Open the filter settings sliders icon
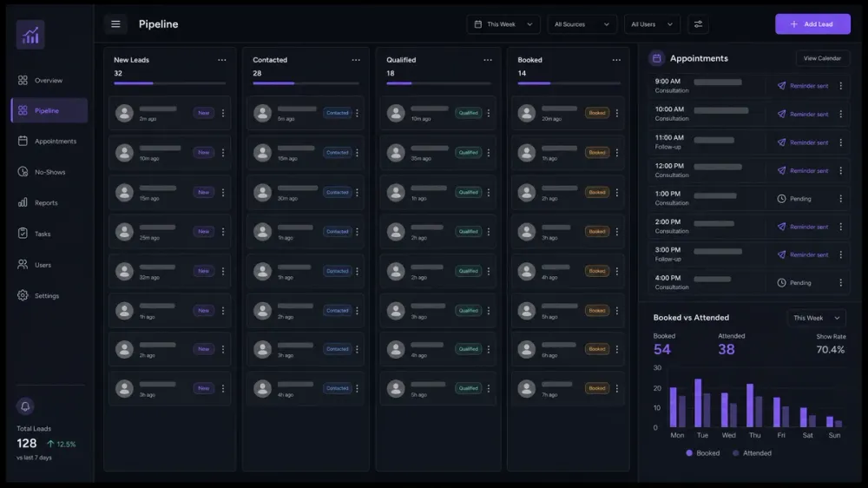Screen dimensions: 868x488 [x=698, y=24]
